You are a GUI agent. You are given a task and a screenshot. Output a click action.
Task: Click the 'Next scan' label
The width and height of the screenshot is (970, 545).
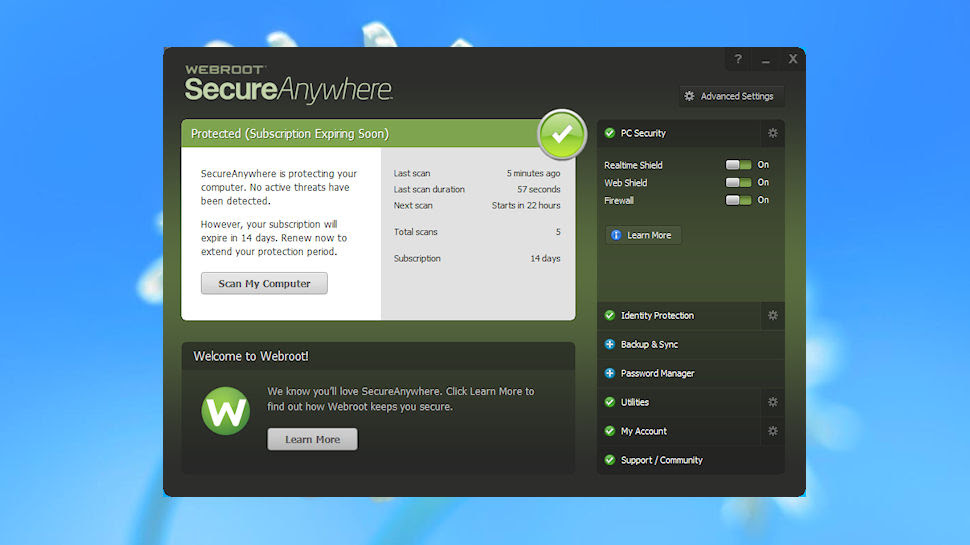point(413,205)
